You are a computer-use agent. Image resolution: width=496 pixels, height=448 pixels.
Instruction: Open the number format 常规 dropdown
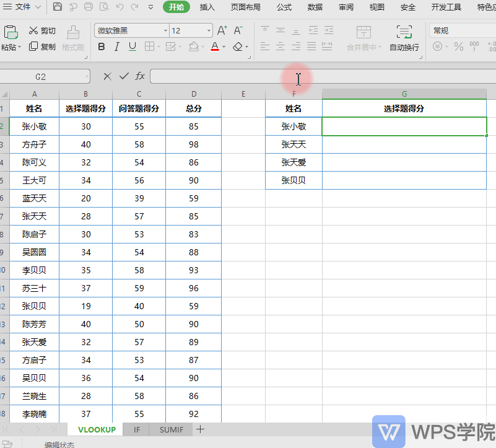coord(463,31)
